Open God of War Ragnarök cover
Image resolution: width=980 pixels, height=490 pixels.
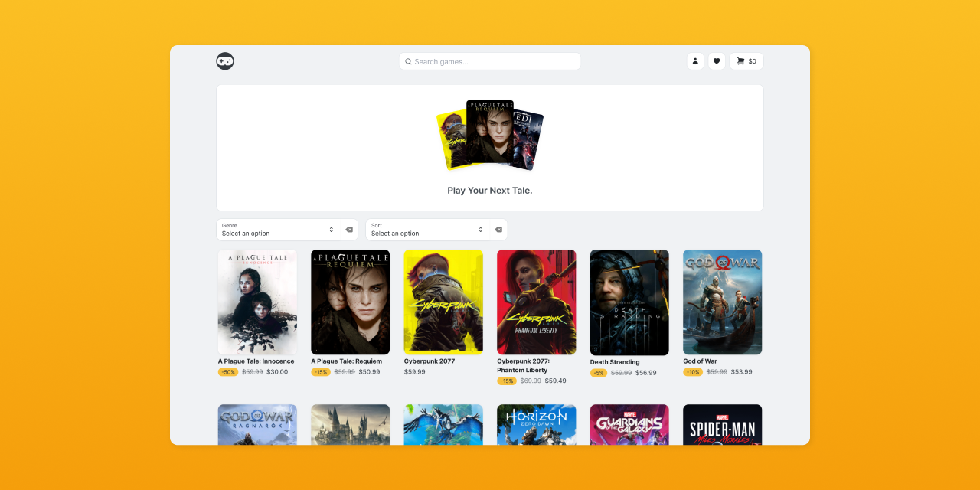click(x=257, y=424)
